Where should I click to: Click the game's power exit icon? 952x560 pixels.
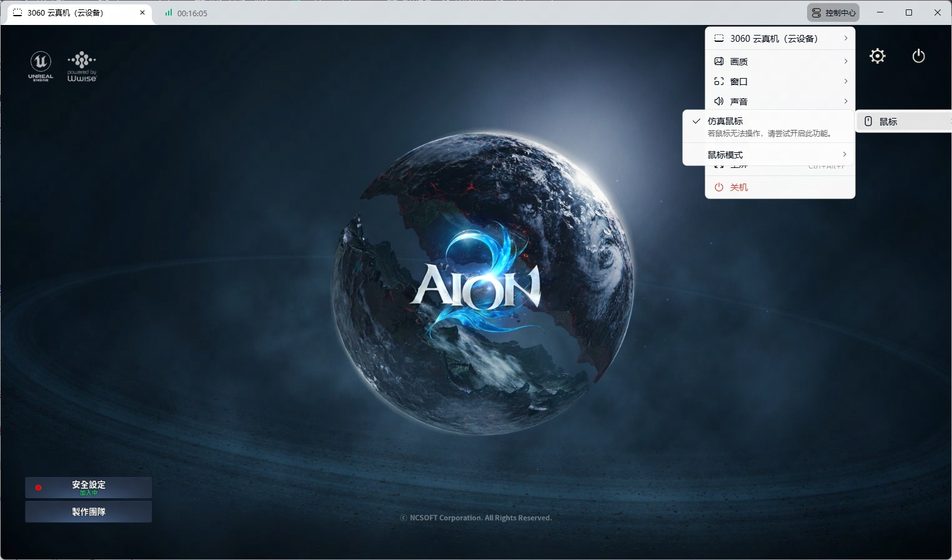click(918, 56)
